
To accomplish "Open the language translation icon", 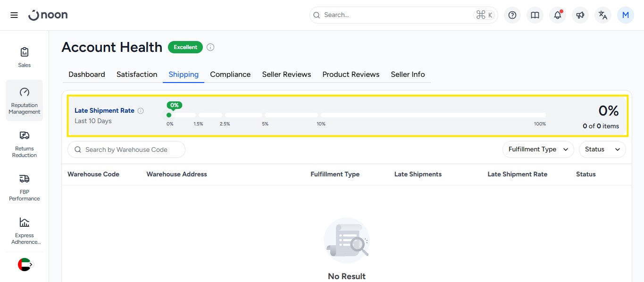I will coord(602,15).
